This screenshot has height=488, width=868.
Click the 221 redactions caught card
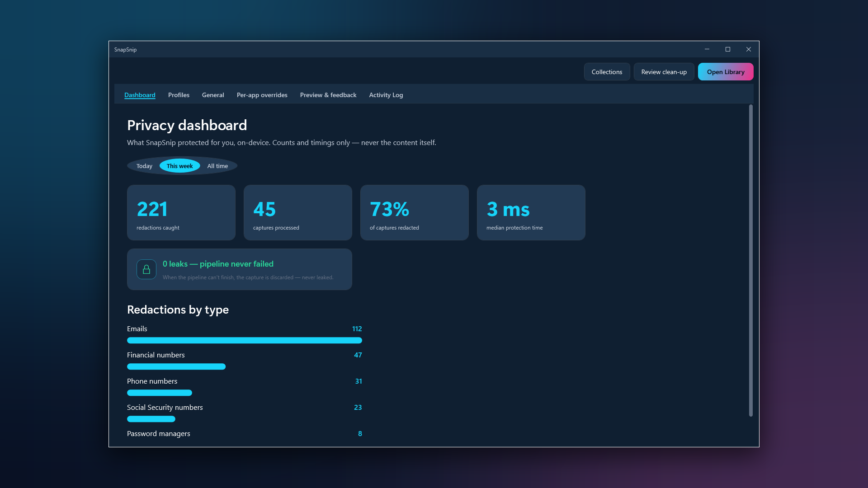(181, 212)
